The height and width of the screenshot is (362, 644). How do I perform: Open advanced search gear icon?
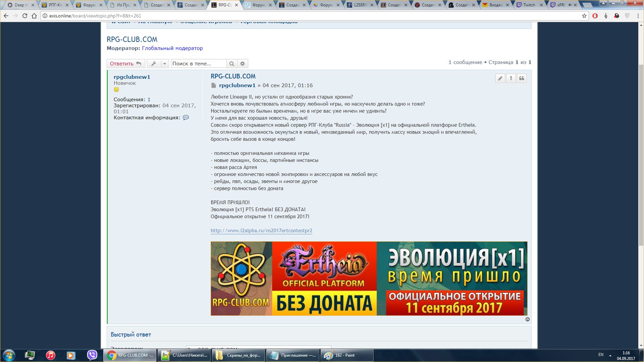click(x=243, y=63)
